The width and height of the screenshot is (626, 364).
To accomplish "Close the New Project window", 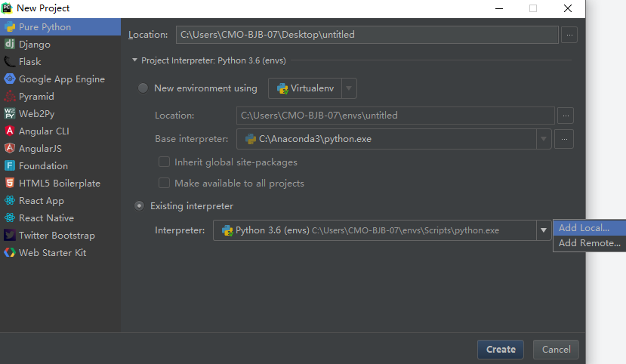I will pos(568,8).
